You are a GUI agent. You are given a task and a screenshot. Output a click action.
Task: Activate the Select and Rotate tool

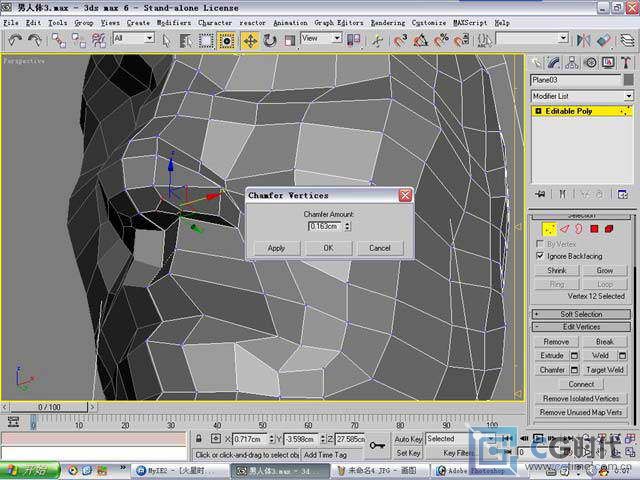(x=270, y=40)
